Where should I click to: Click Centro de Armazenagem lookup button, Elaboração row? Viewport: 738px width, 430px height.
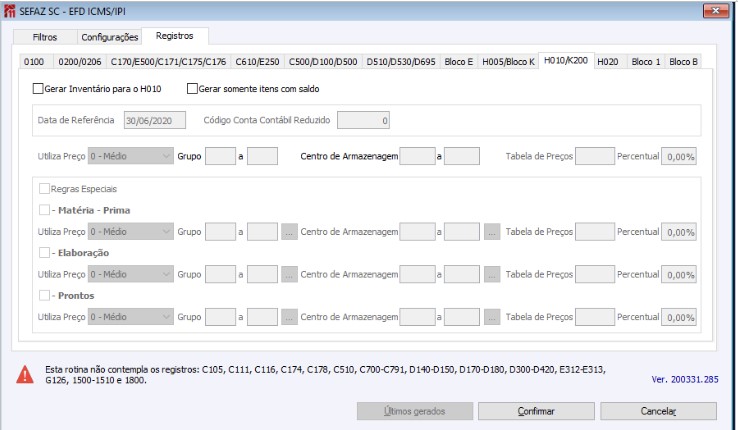[492, 275]
